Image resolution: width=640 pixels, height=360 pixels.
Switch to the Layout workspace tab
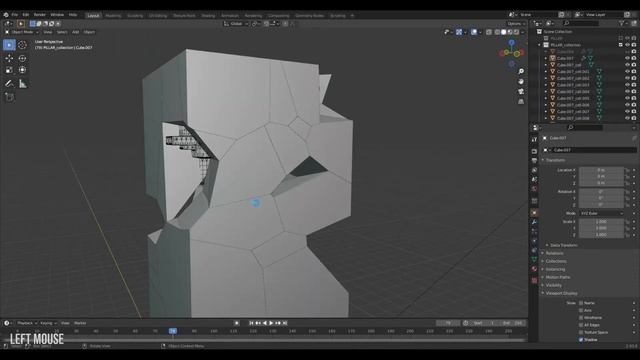point(93,16)
